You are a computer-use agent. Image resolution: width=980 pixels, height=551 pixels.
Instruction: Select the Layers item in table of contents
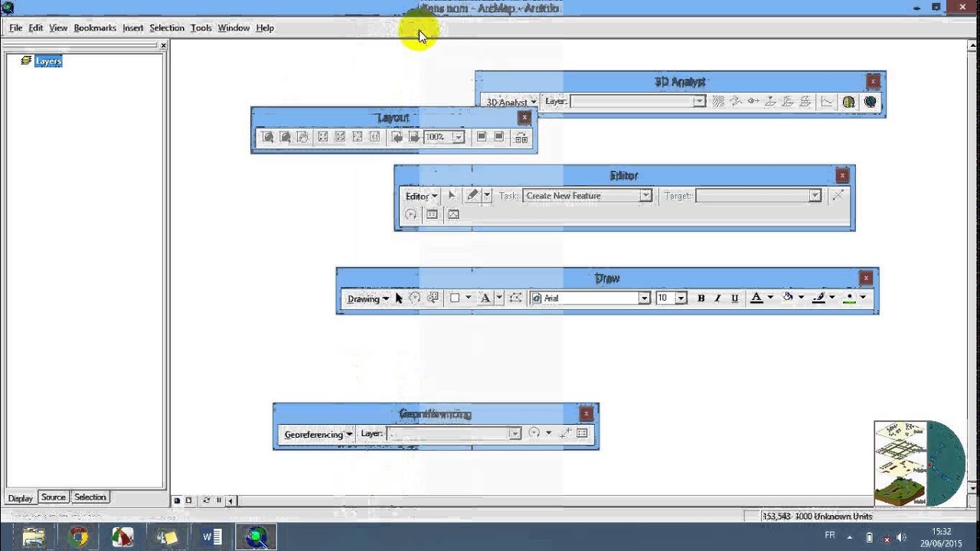(x=48, y=61)
